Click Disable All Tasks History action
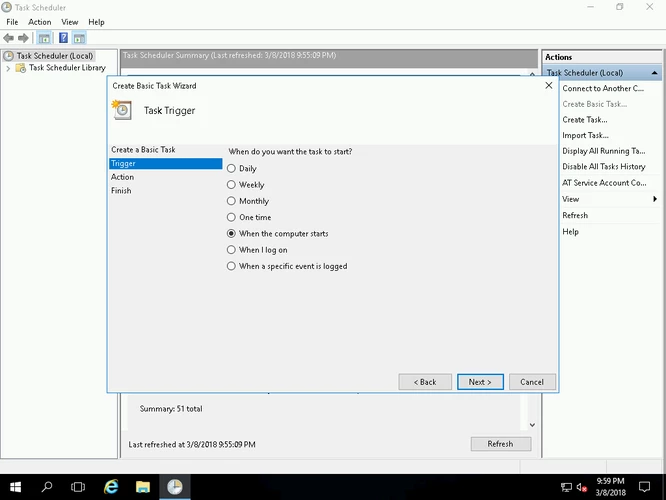Viewport: 666px width, 500px height. (x=604, y=167)
